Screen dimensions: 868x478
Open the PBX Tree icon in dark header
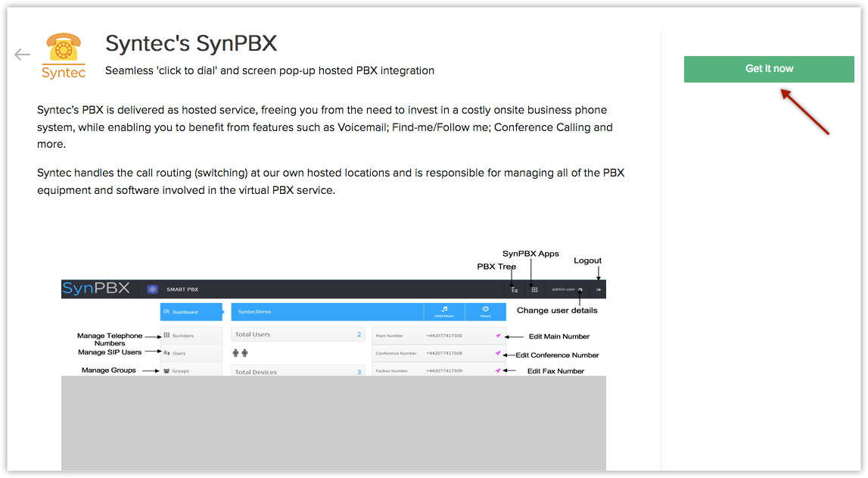click(x=515, y=289)
